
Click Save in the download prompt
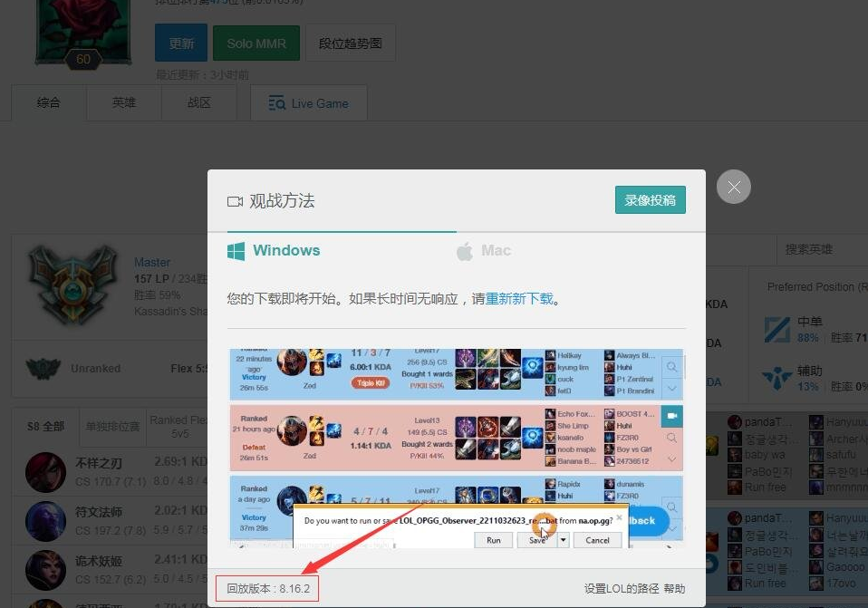537,540
